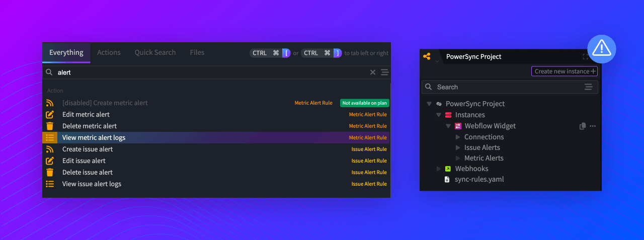Select the Connections tree label
644x240 pixels.
(484, 137)
